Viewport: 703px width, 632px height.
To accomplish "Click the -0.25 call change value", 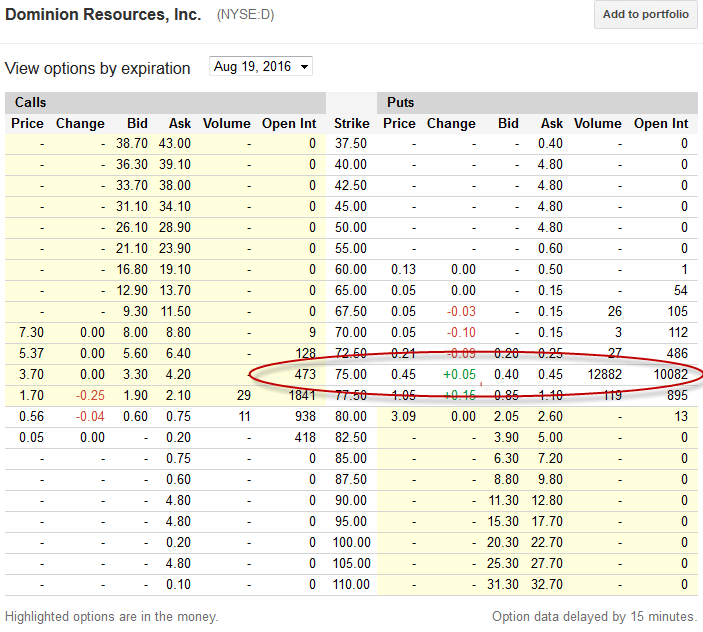I will pos(90,395).
